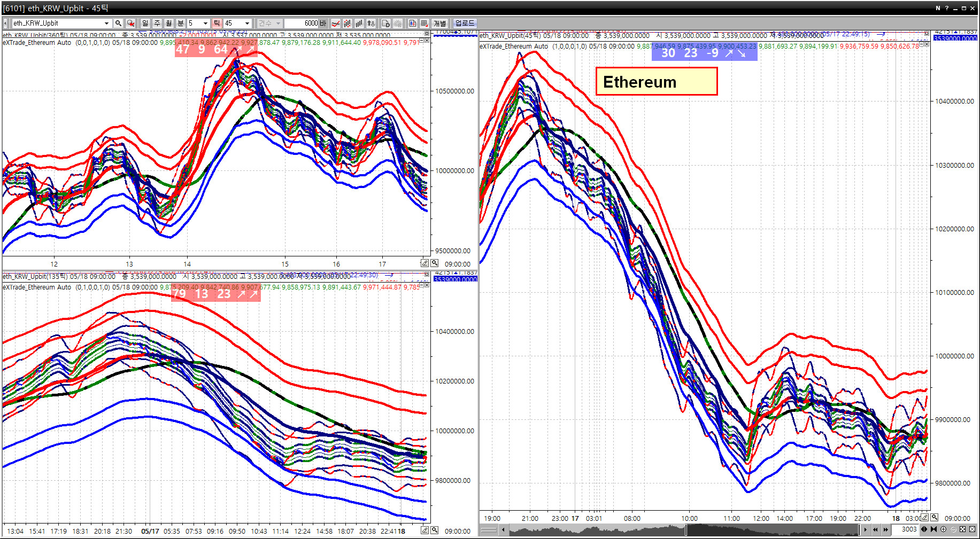
Task: Click the small square toggle in bottom-left chart header
Action: (427, 274)
